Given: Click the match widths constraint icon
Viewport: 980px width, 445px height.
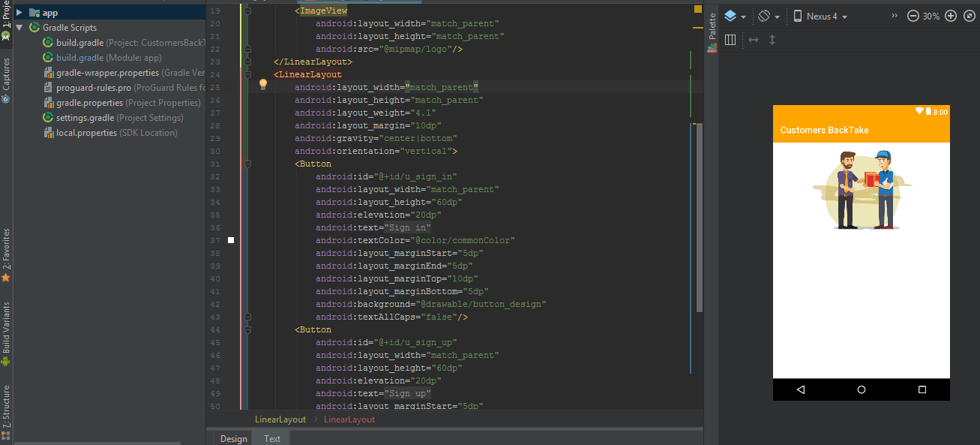Looking at the screenshot, I should click(x=753, y=40).
